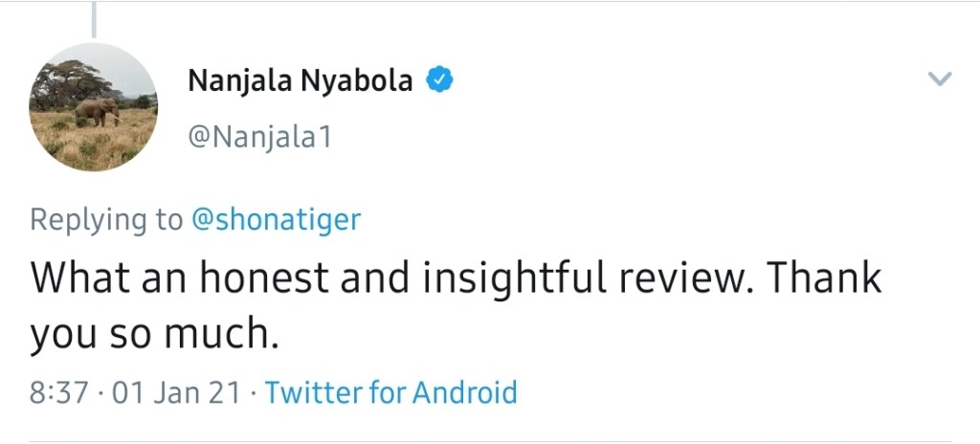Click the 8:37 tweet time

[59, 392]
